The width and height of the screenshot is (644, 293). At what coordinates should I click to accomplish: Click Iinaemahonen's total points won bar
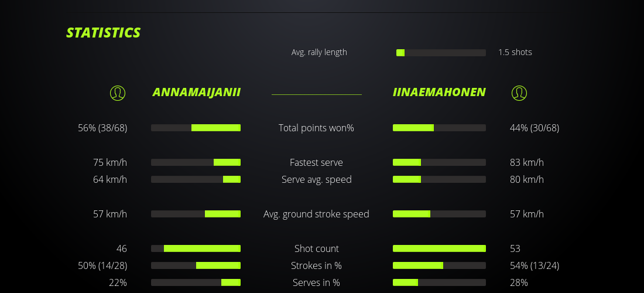tap(439, 128)
